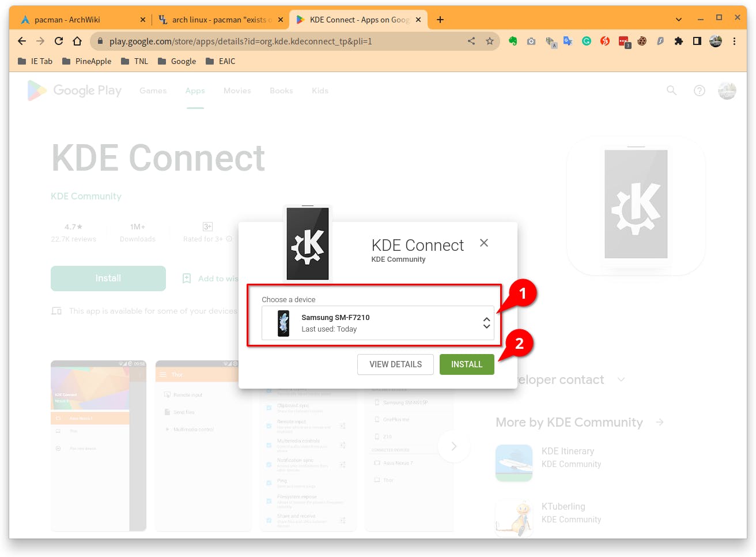Open the Movies section of Google Play
Screen dimensions: 756x557
click(237, 91)
